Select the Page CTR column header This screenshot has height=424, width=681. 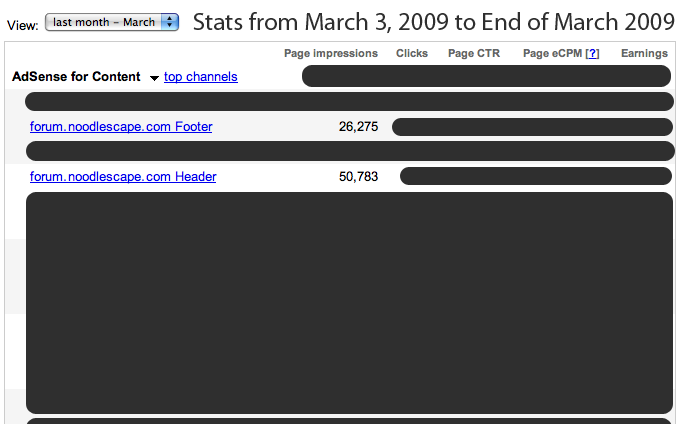(x=474, y=53)
